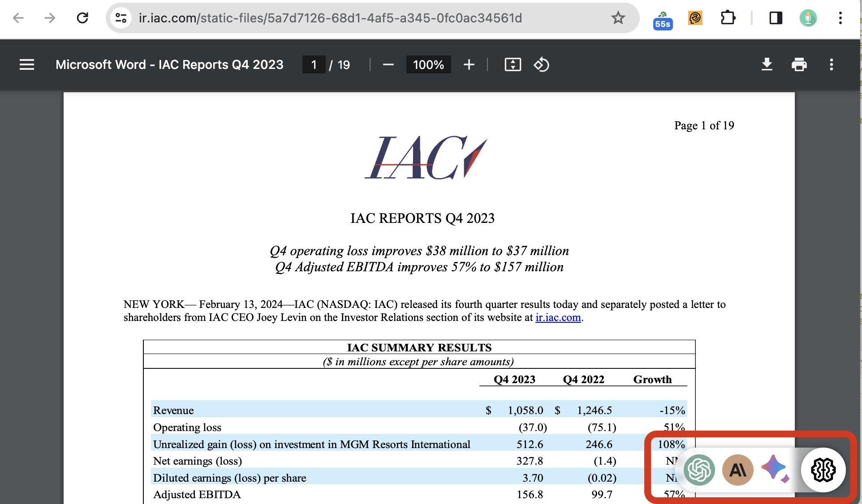Open the Gemini sparkle floating icon
The height and width of the screenshot is (504, 862).
[x=775, y=469]
